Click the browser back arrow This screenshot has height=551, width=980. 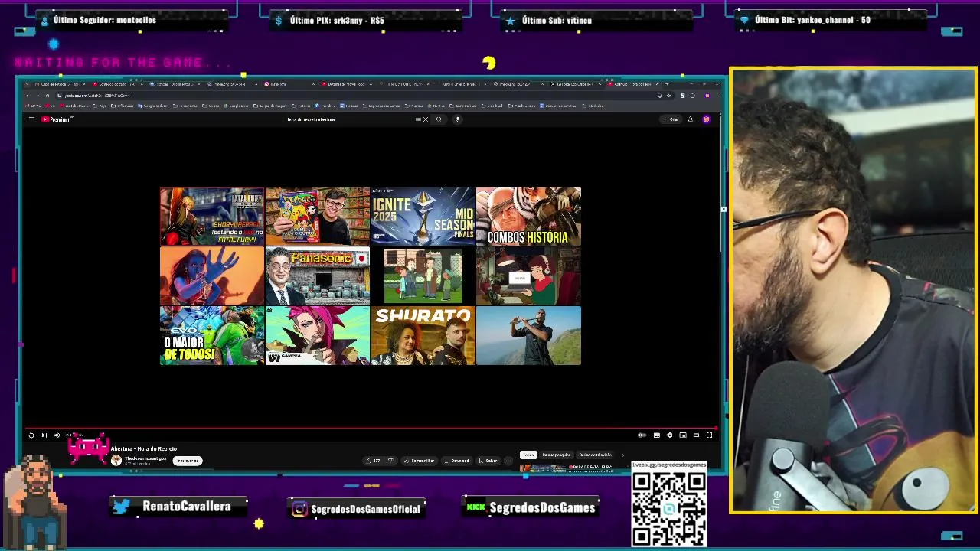28,96
